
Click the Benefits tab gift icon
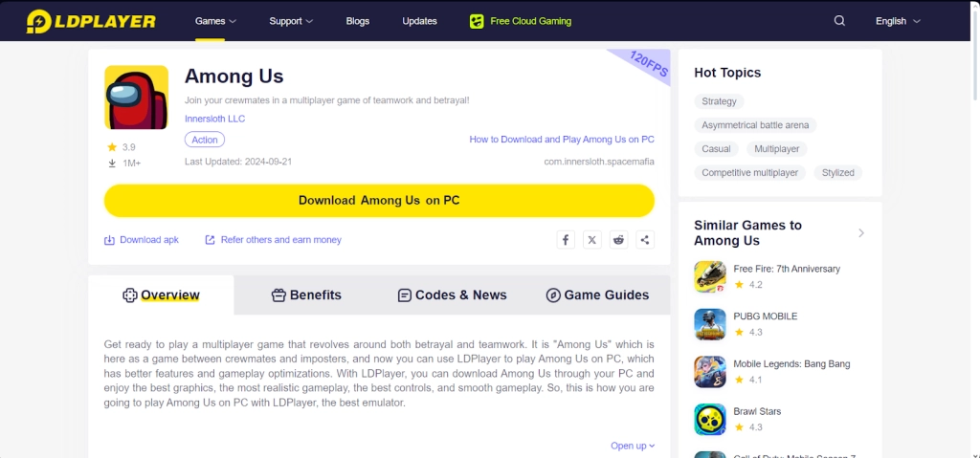point(278,294)
